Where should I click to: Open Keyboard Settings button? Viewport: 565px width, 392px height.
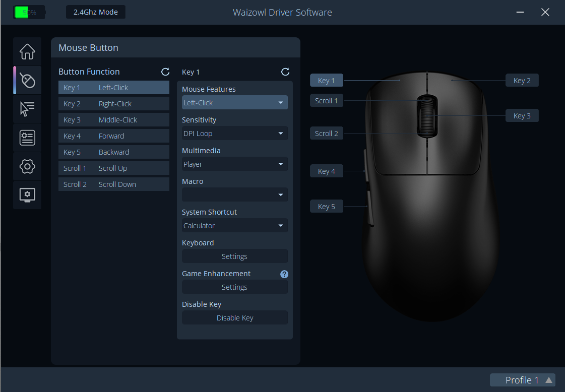[234, 256]
